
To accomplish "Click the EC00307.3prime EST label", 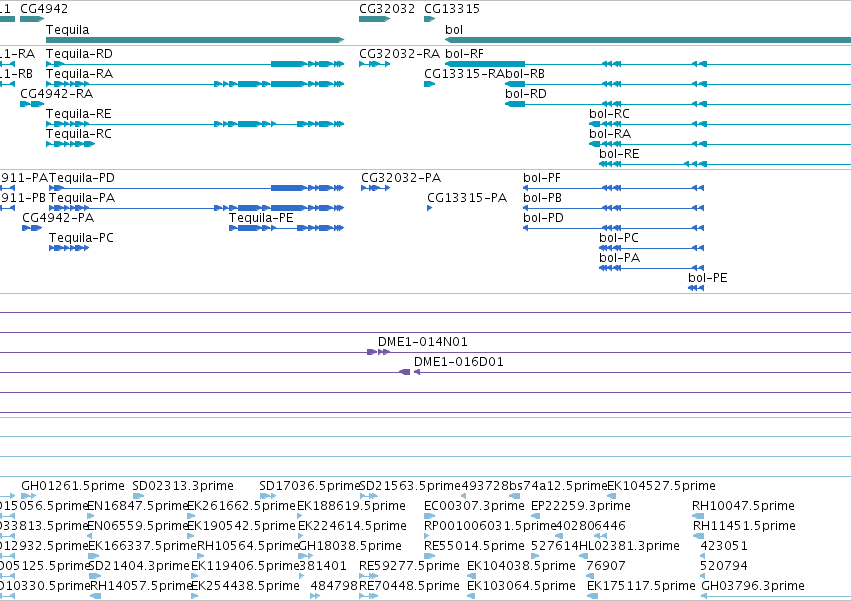I will pyautogui.click(x=474, y=506).
